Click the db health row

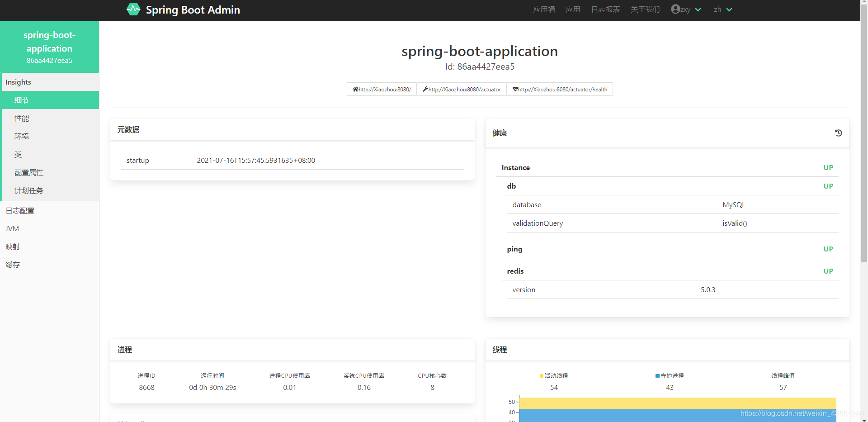coord(670,186)
